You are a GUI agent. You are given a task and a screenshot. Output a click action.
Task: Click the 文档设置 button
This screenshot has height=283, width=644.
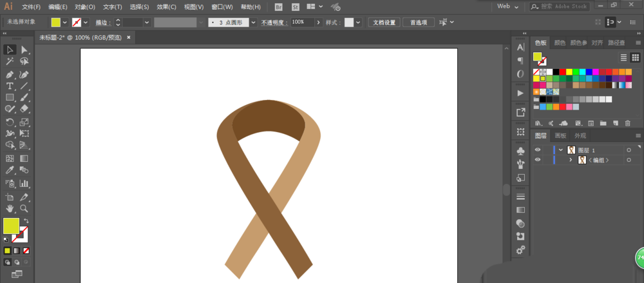coord(386,22)
